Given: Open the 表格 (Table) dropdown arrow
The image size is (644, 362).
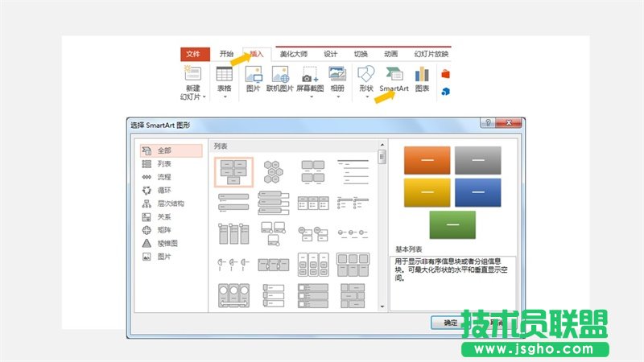Looking at the screenshot, I should coord(225,98).
